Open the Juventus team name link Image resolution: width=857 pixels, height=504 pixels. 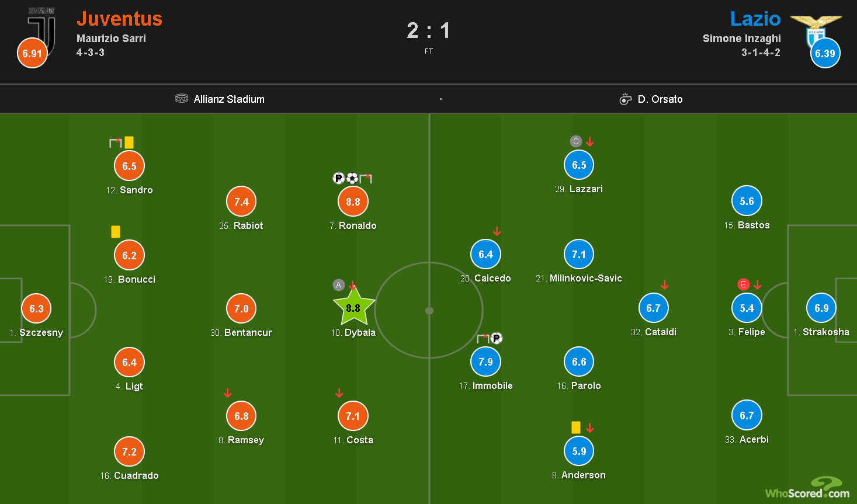pos(120,19)
